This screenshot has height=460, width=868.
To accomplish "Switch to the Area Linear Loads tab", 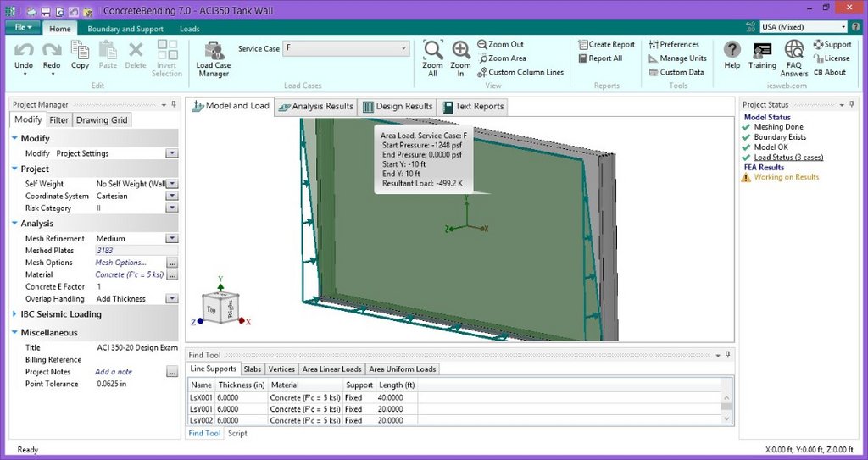I will [x=331, y=369].
